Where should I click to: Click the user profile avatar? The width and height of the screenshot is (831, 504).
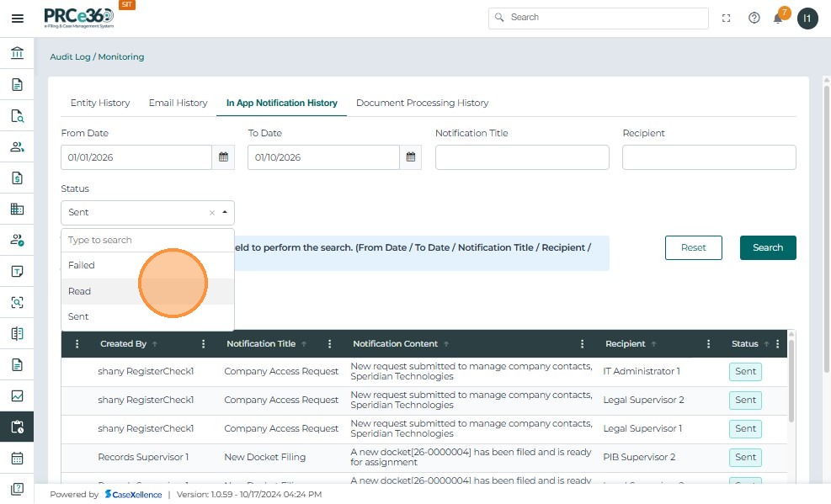807,19
